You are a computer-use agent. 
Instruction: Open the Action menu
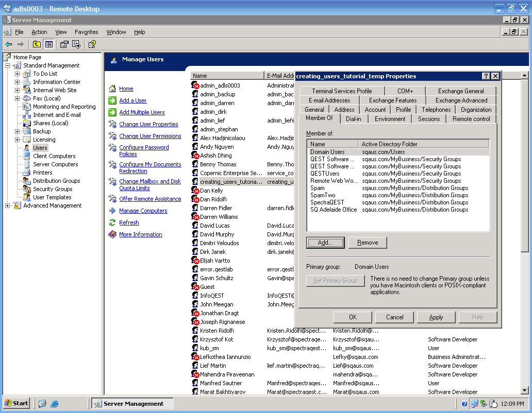[39, 32]
